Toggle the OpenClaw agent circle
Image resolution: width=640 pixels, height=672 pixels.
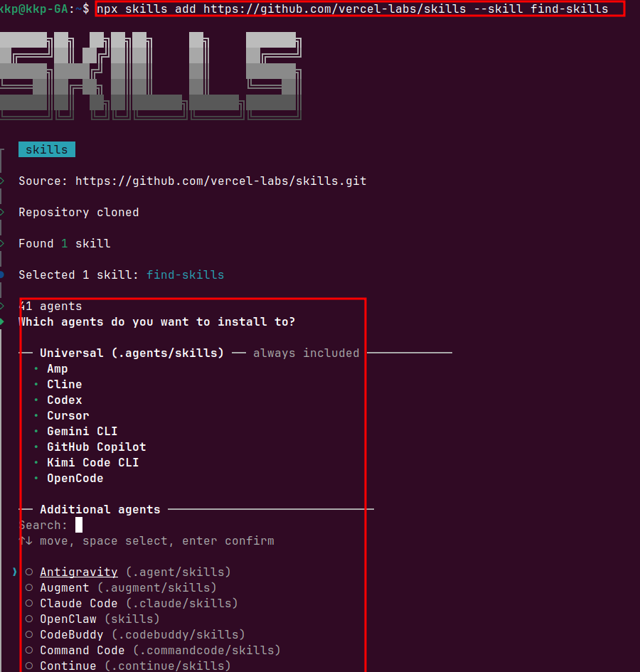[x=29, y=619]
